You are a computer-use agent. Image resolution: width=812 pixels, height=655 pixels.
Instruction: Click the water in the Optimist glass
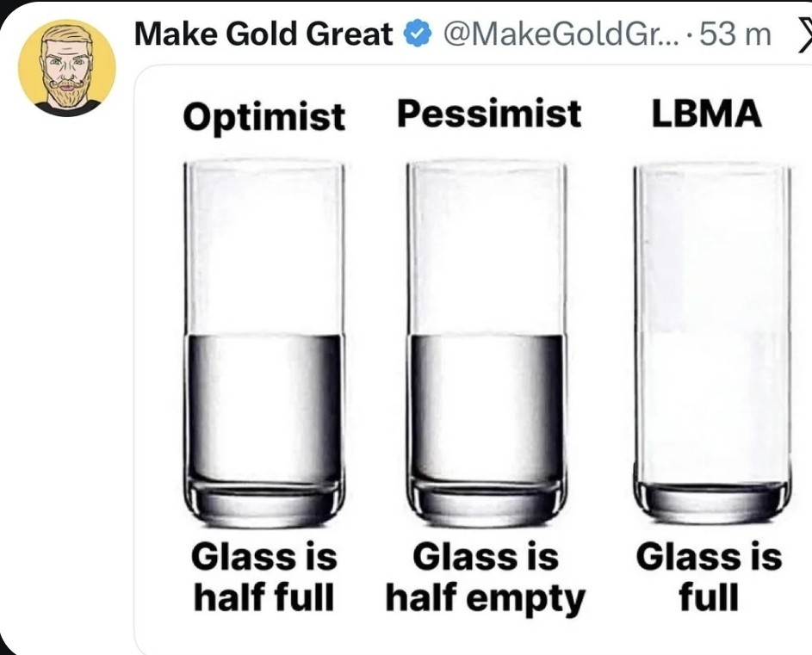(264, 405)
